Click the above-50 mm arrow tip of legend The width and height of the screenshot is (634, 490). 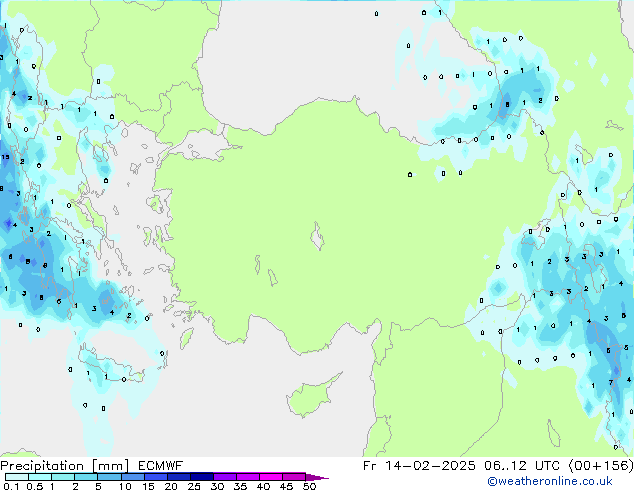pos(317,477)
